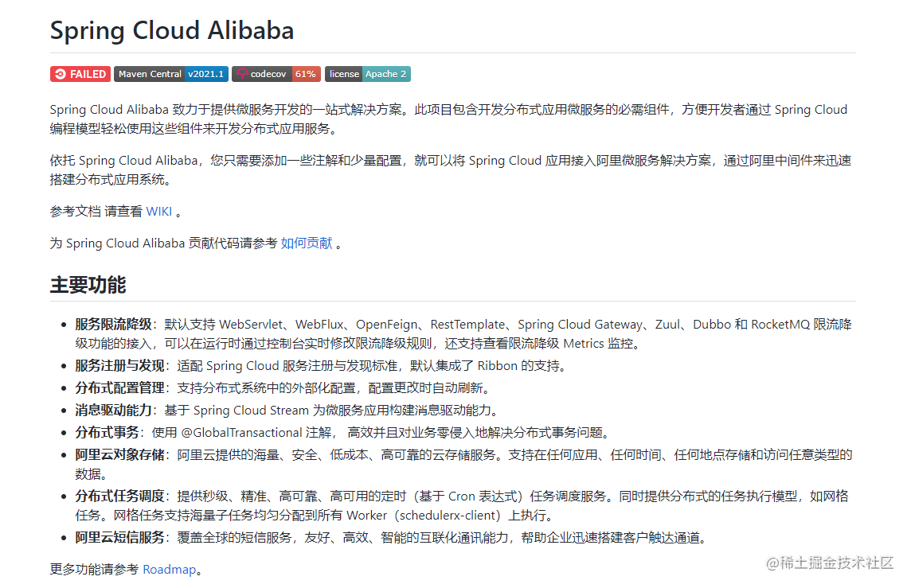Viewport: 911px width, 588px height.
Task: Click the Spring Cloud Alibaba page title
Action: tap(171, 30)
